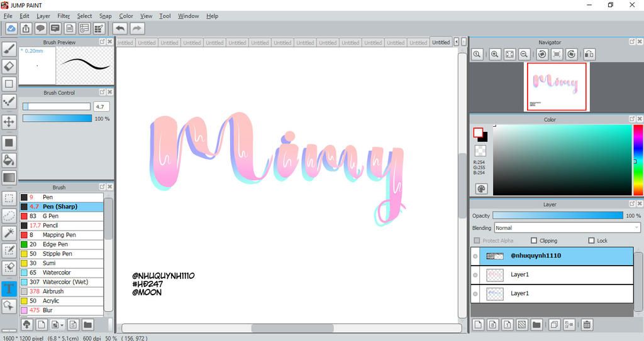This screenshot has width=644, height=341.
Task: Activate the Magic Wand tool
Action: tap(9, 233)
